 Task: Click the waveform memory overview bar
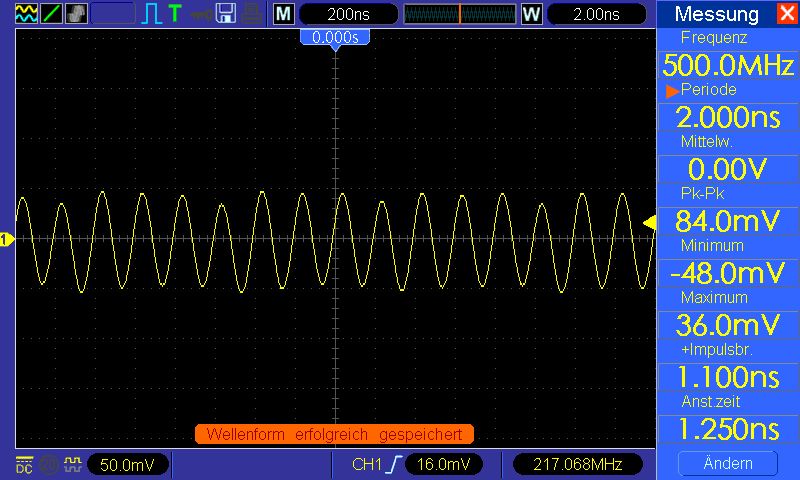click(x=460, y=14)
